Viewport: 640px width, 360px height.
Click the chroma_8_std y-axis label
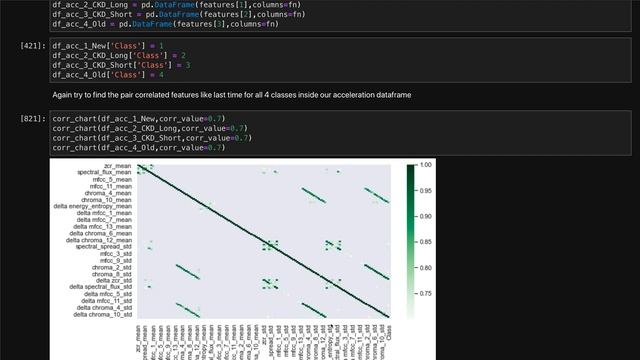click(x=112, y=274)
